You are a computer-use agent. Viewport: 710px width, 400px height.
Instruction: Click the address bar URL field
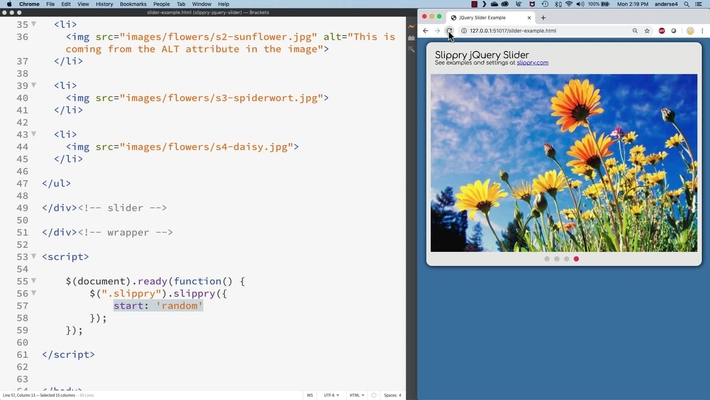click(x=548, y=31)
